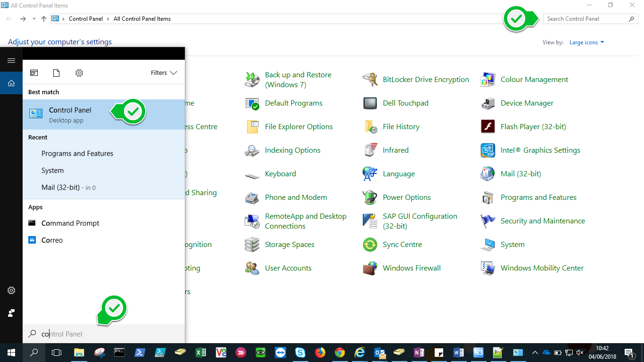Expand the start search hamburger menu
644x362 pixels.
point(11,60)
